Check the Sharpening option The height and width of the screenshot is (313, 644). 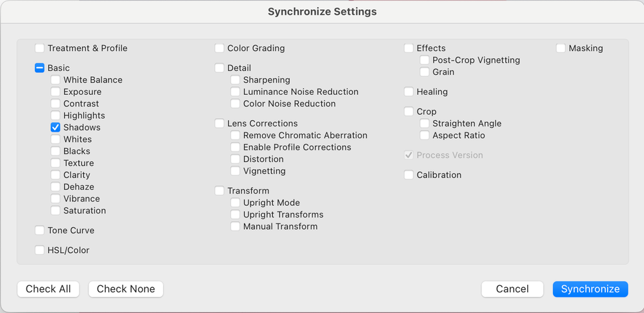click(236, 80)
